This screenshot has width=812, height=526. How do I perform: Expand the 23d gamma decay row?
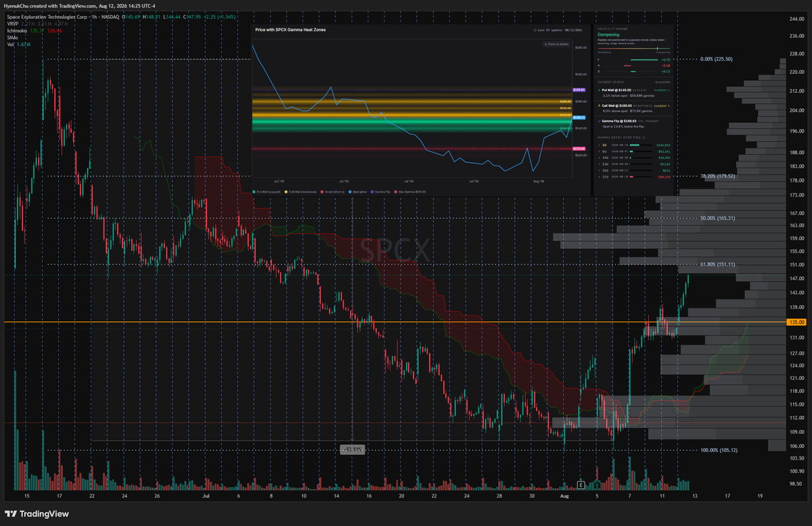(634, 164)
